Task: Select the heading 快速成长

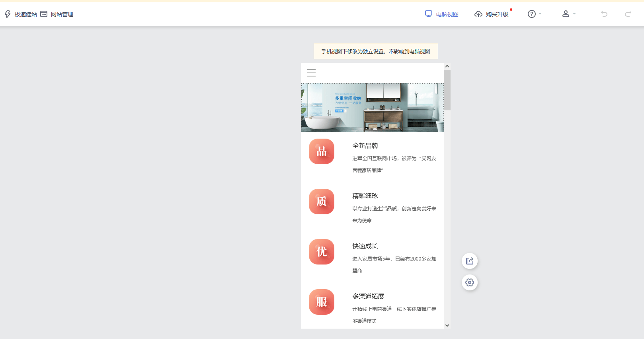Action: 365,246
